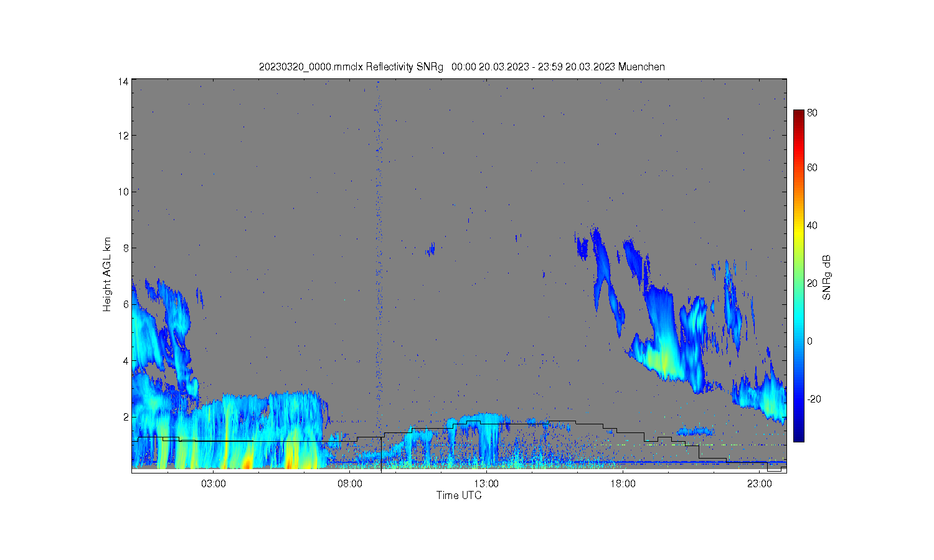Click the '8' height tick label
Viewport: 934px width, 560px height.
(126, 248)
